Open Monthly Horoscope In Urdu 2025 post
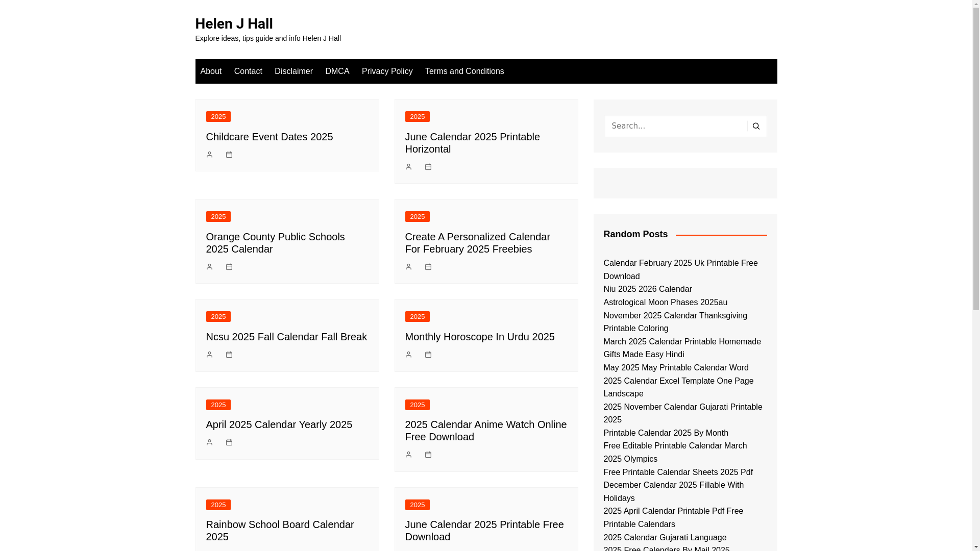 (x=480, y=337)
